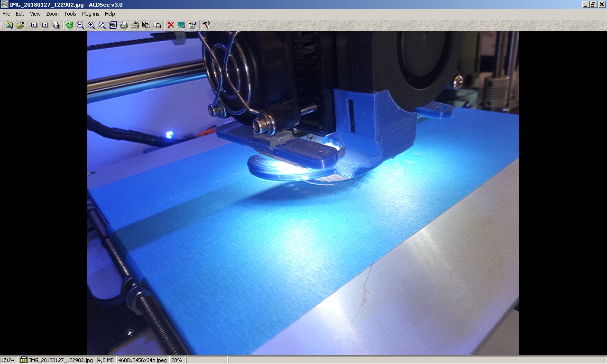This screenshot has width=607, height=364.
Task: Click the zoom-to-fit magnifier icon
Action: coord(102,25)
